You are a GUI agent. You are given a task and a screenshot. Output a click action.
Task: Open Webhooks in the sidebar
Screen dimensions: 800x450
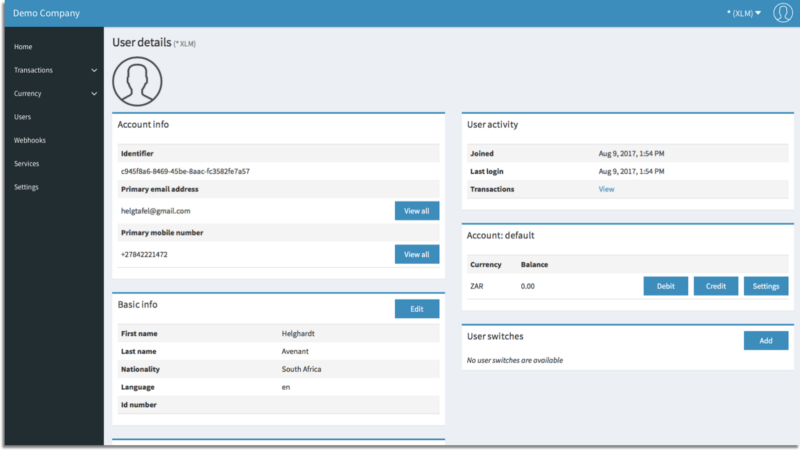30,140
